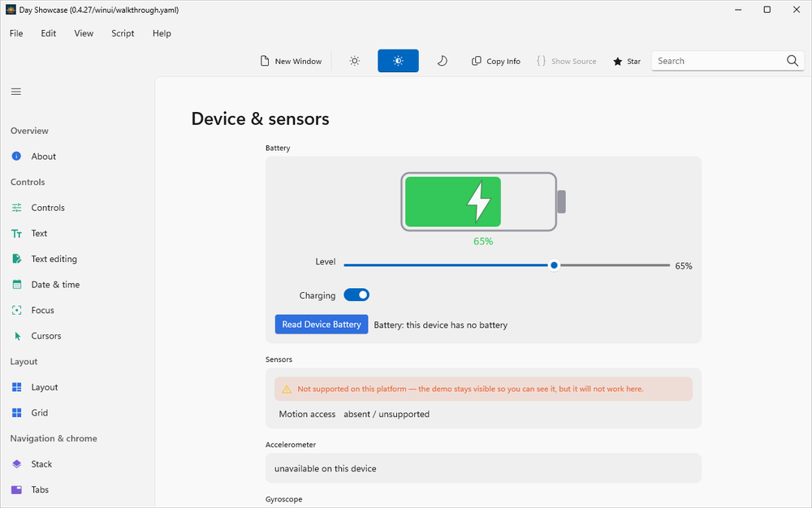Click the 'Gyroscope' section label

(x=283, y=499)
